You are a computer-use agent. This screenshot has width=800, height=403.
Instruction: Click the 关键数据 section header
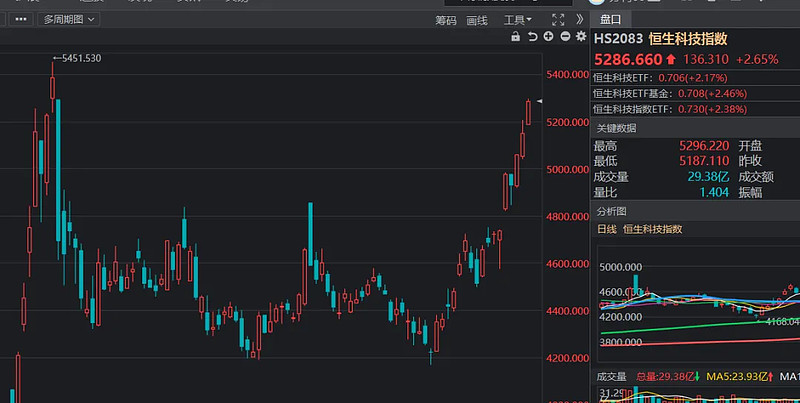pos(616,128)
